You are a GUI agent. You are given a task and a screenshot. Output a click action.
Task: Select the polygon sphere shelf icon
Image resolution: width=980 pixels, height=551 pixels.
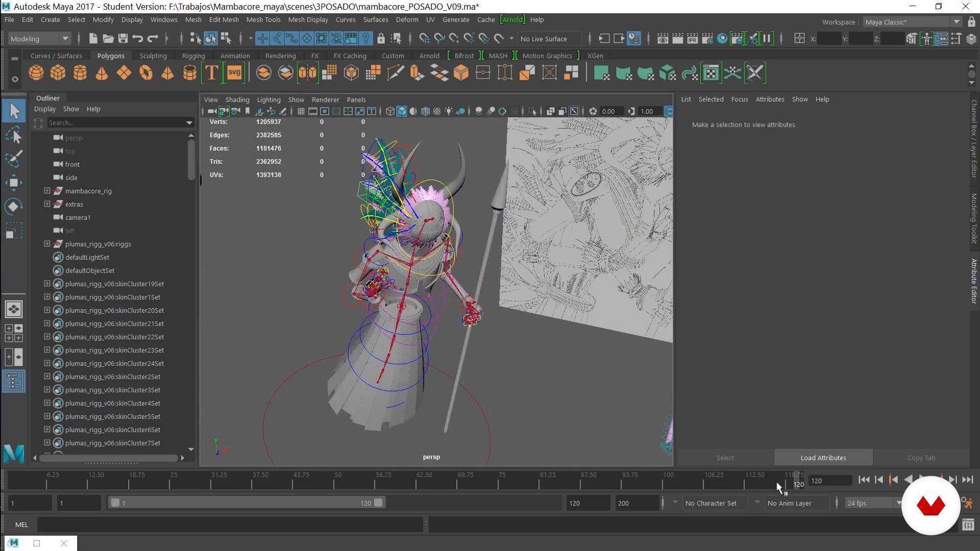coord(36,73)
